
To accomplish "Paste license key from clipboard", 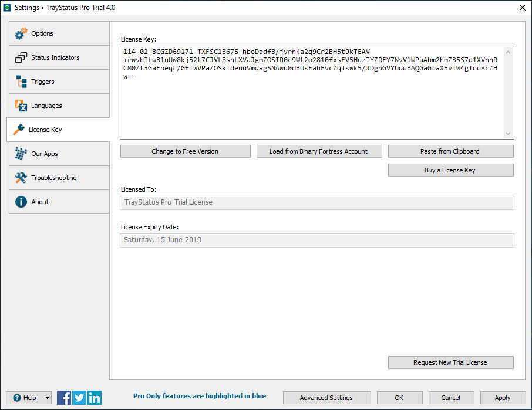I will click(x=450, y=151).
